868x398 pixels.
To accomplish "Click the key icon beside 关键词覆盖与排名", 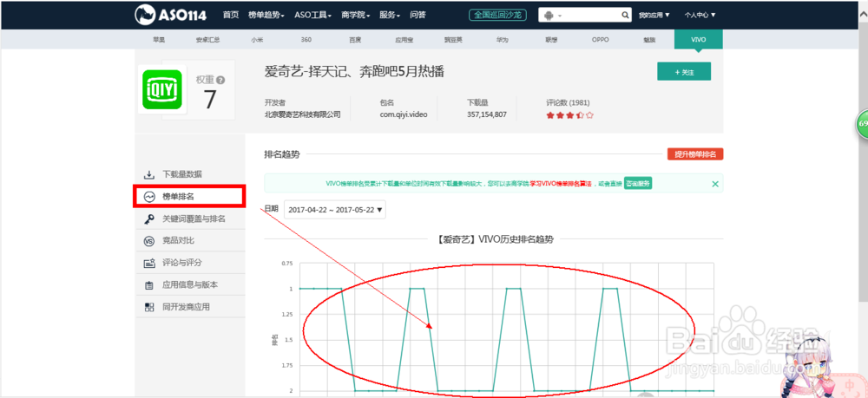I will [149, 219].
